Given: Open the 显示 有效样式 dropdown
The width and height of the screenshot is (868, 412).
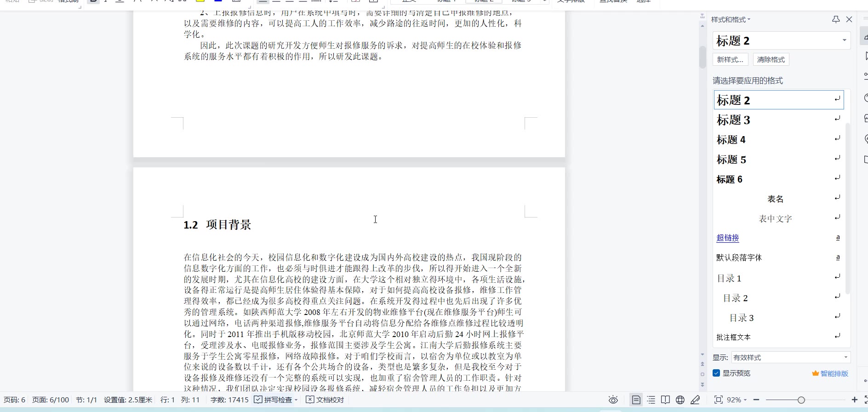Looking at the screenshot, I should [x=791, y=357].
